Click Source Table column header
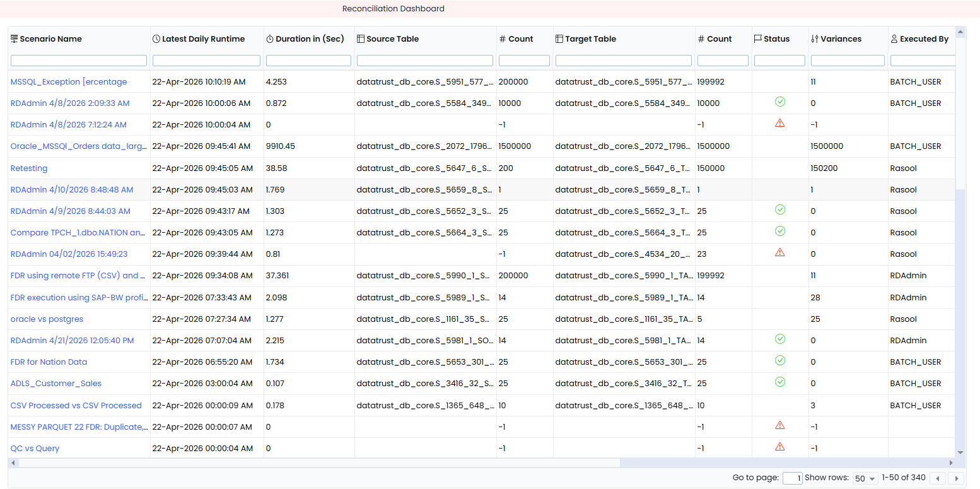 coord(392,39)
